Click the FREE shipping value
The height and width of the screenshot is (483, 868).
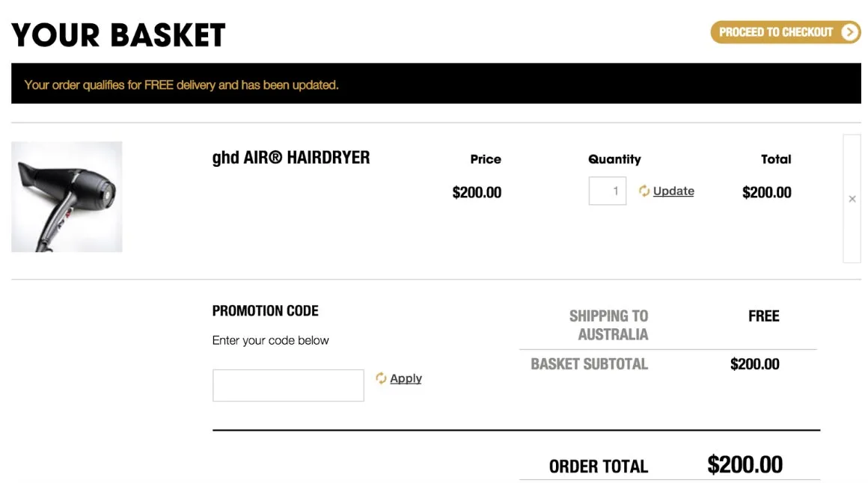pyautogui.click(x=763, y=316)
